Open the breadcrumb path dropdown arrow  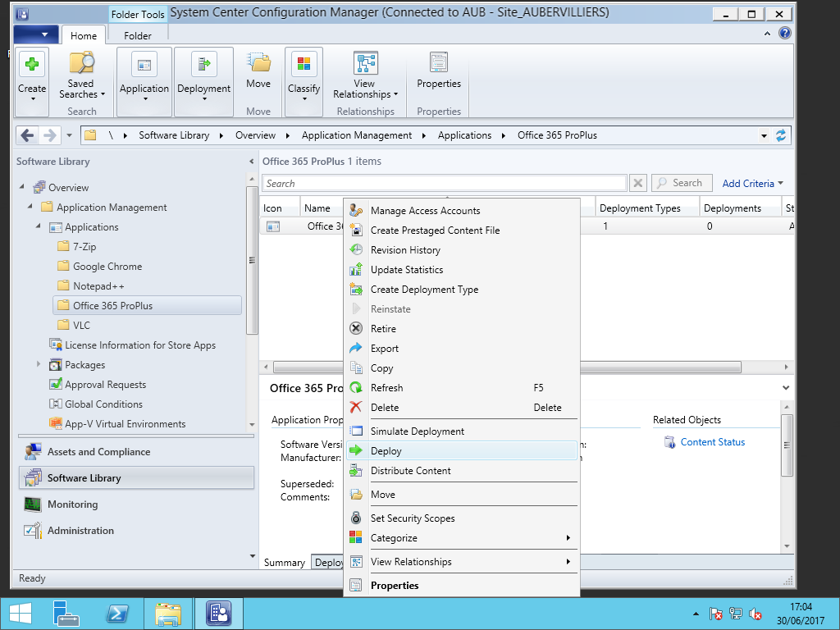click(x=764, y=135)
